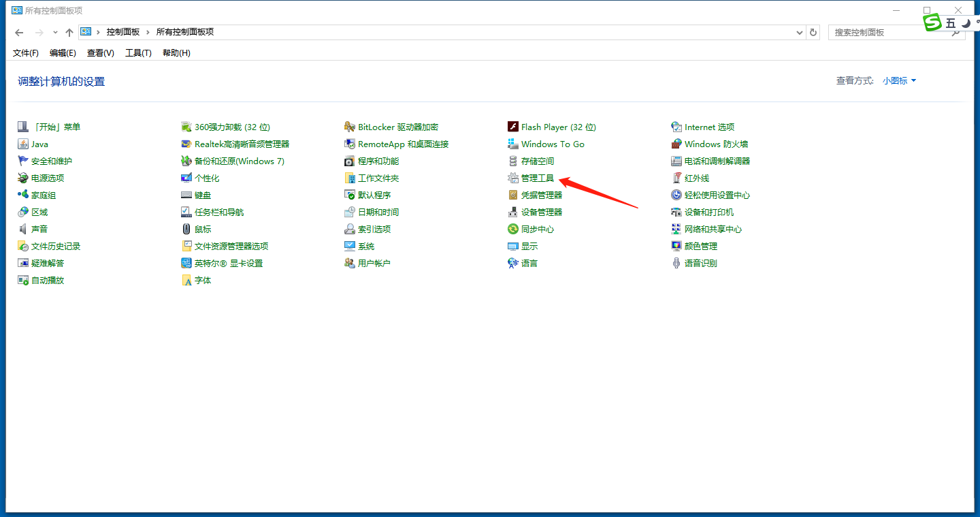Viewport: 980px width, 517px height.
Task: Open the 帮助(H) menu
Action: tap(176, 53)
